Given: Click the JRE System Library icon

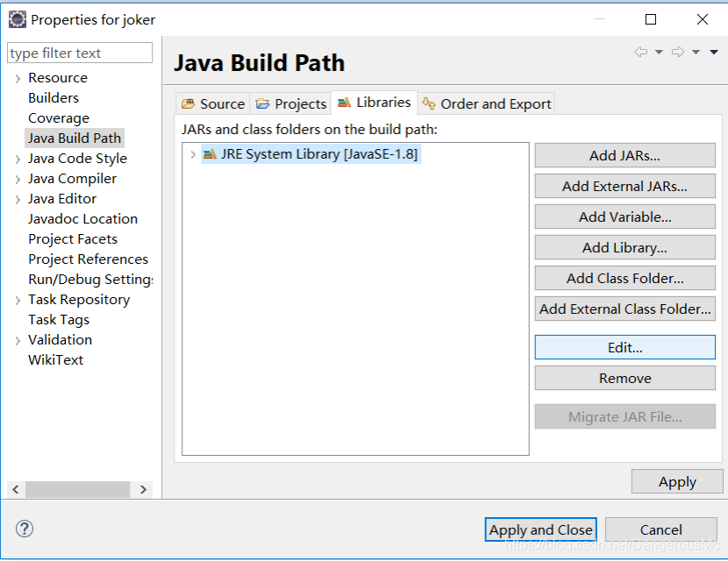Looking at the screenshot, I should [x=210, y=153].
